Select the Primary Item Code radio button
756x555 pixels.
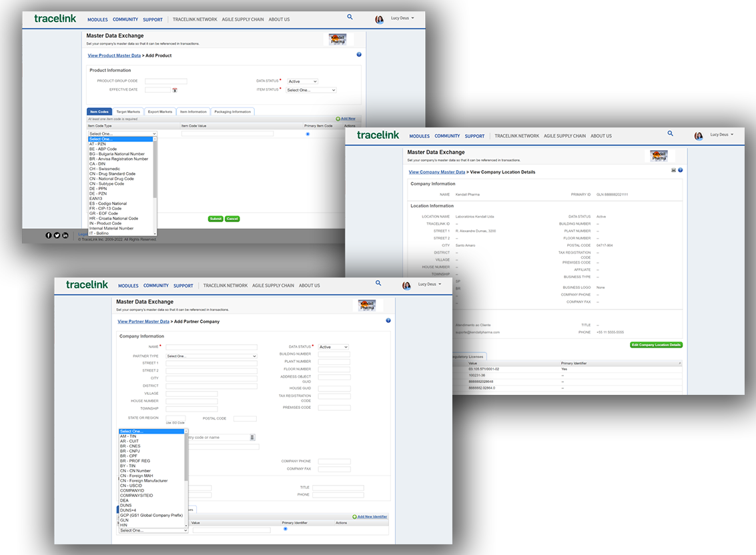click(x=308, y=134)
